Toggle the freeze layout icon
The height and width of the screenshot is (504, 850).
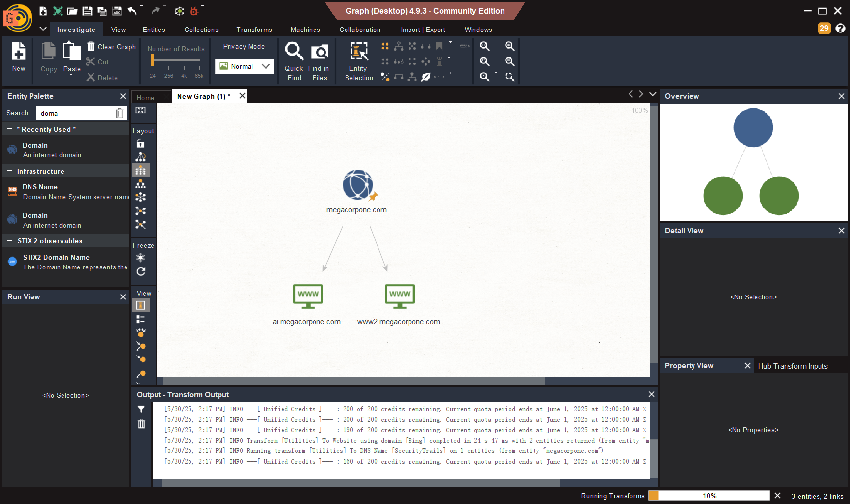coord(141,258)
